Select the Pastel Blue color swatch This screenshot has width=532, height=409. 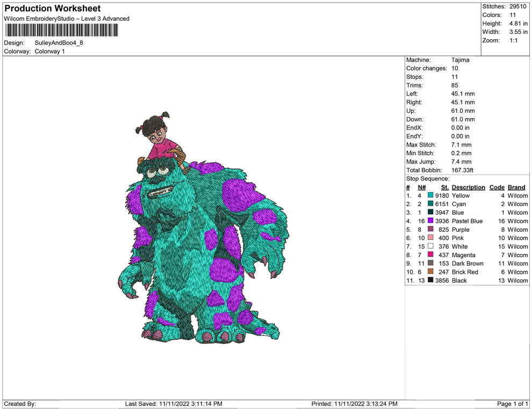pos(430,221)
